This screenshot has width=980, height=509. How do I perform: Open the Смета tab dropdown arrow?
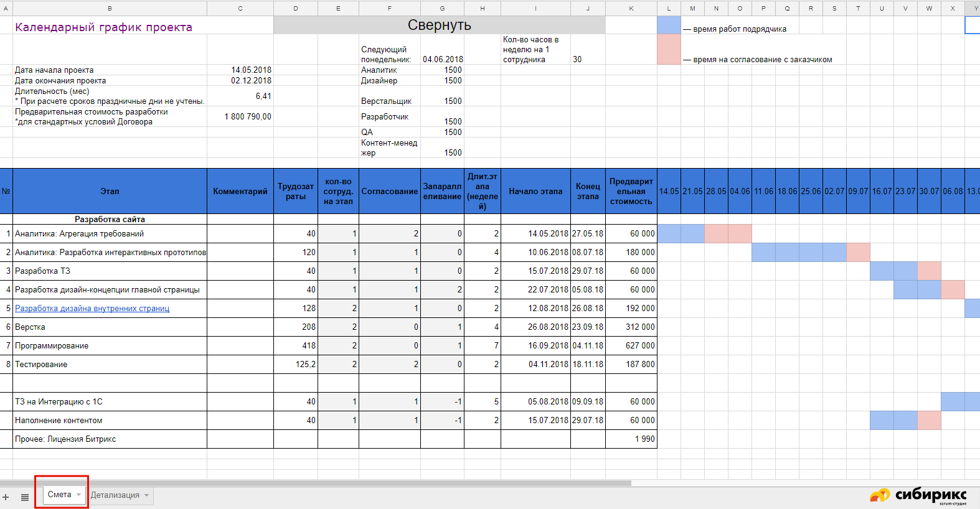coord(79,495)
